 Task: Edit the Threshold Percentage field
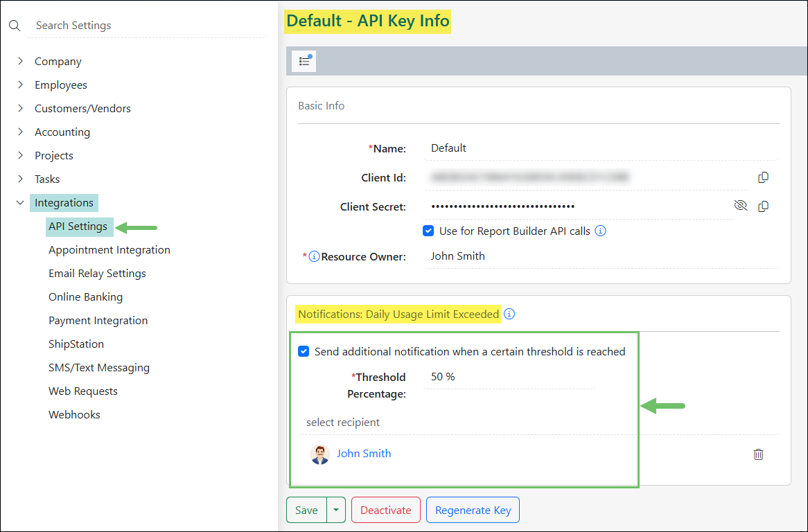pos(509,377)
